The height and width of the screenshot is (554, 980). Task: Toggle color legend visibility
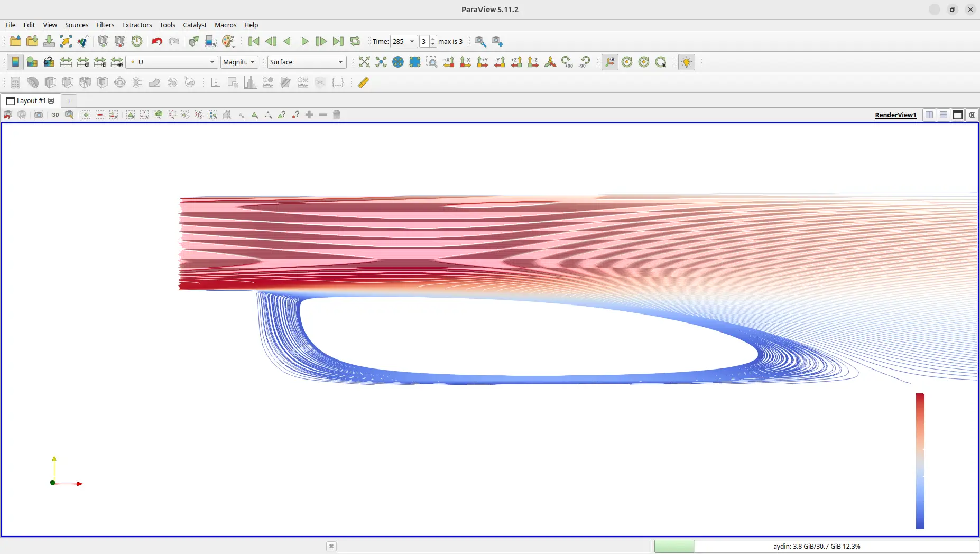15,62
